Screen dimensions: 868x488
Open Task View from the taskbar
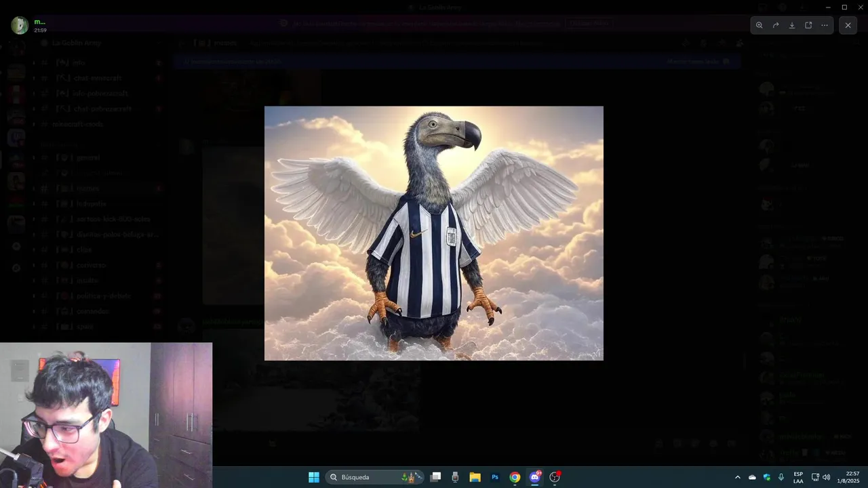436,477
